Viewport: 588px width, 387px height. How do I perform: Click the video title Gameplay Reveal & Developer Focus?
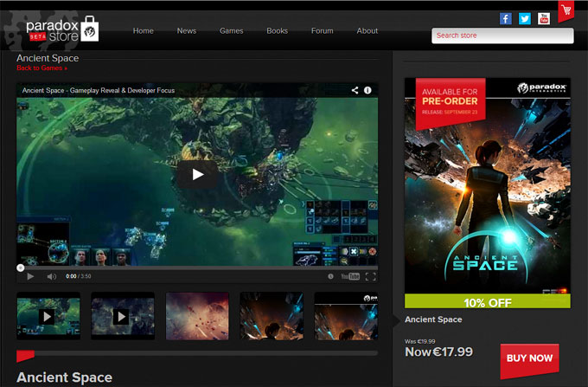99,90
